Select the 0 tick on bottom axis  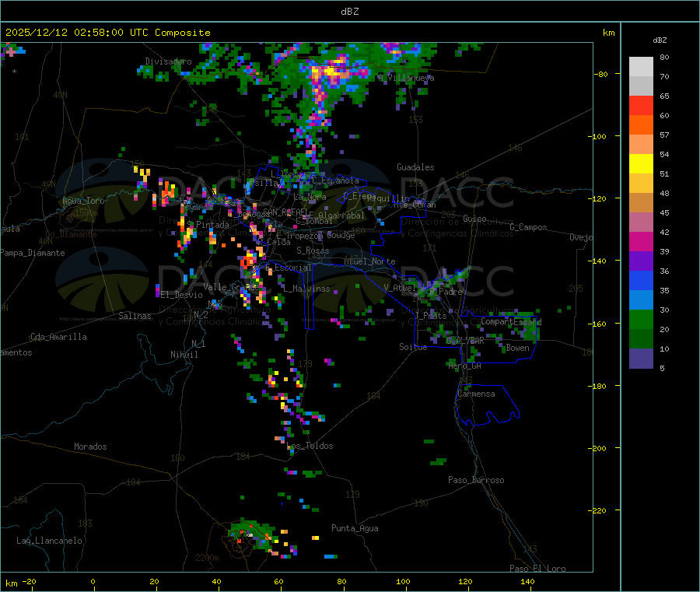click(93, 582)
